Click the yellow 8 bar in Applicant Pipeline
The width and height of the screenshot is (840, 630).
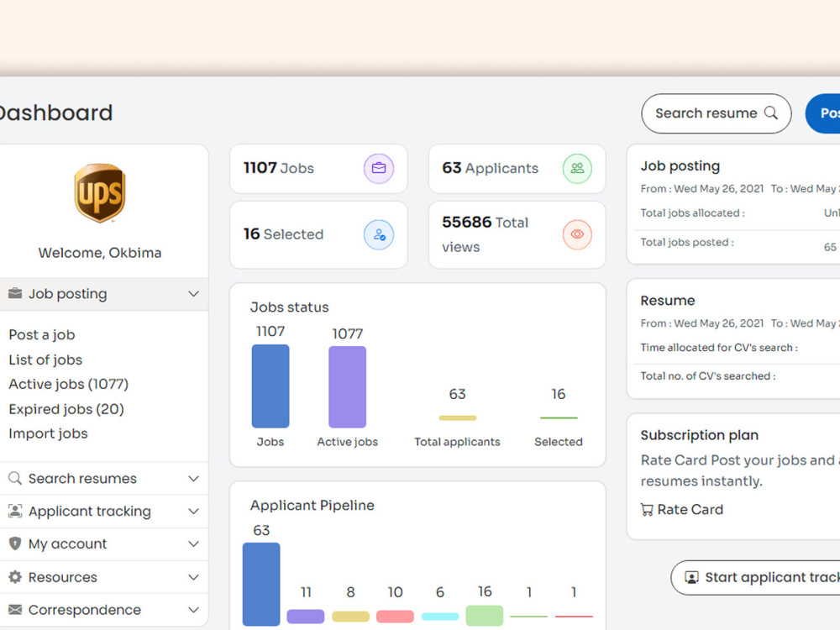(x=350, y=616)
